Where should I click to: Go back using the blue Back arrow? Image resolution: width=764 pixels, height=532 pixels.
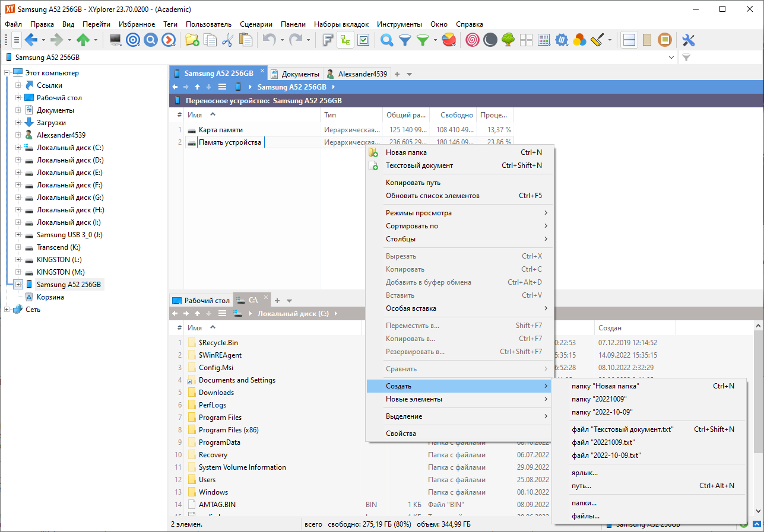point(31,40)
